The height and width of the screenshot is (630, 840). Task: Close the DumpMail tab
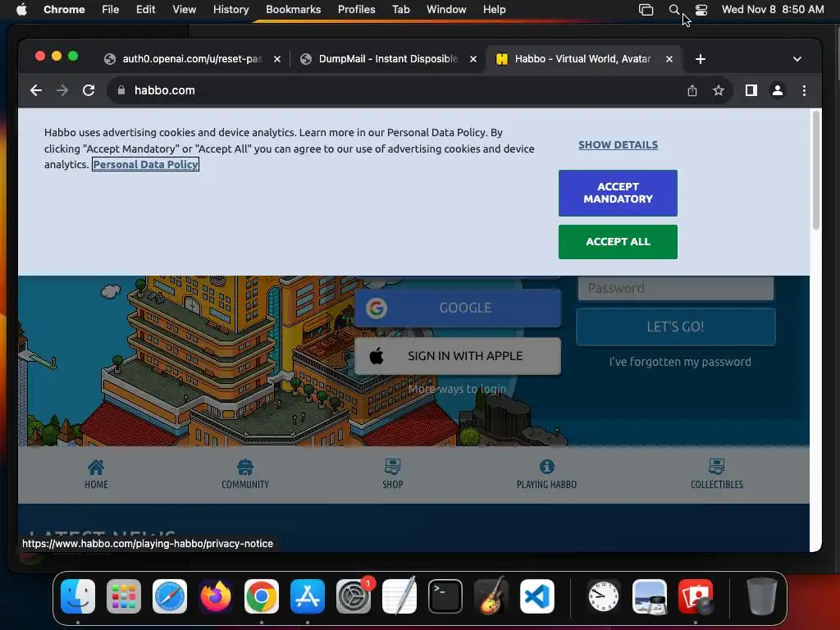point(473,59)
